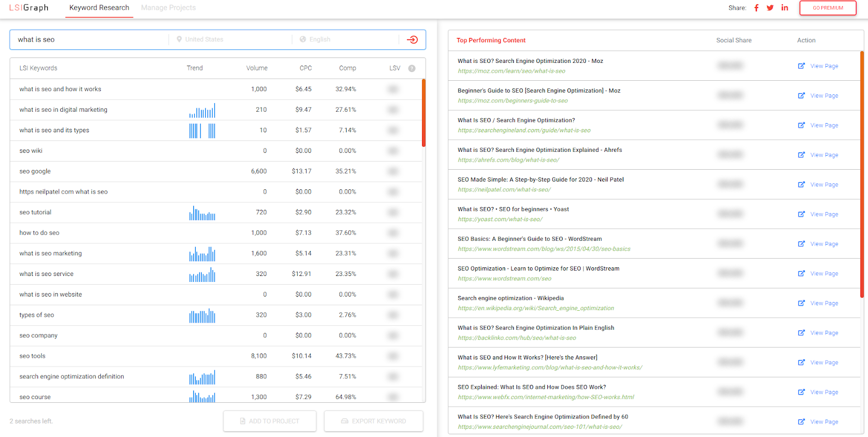Open external link icon for Plain English result
Viewport: 868px width, 437px height.
801,333
